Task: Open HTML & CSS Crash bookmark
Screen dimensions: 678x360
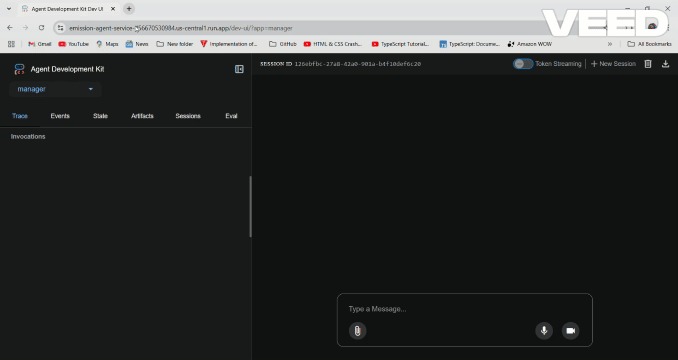Action: [333, 44]
